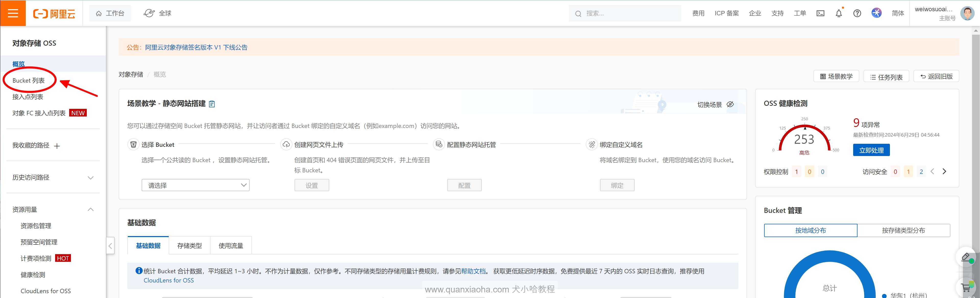Open the Cloud Shell terminal icon
This screenshot has height=298, width=980.
click(x=820, y=13)
